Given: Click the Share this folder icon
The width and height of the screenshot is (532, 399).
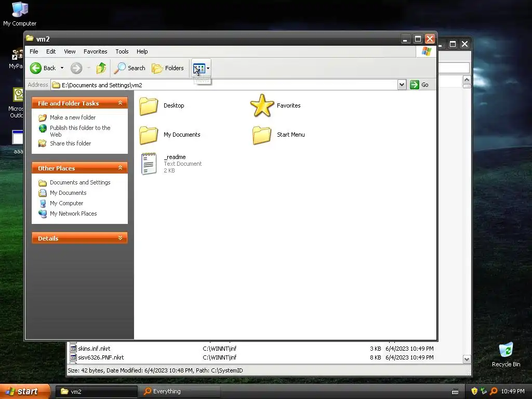Looking at the screenshot, I should tap(43, 143).
